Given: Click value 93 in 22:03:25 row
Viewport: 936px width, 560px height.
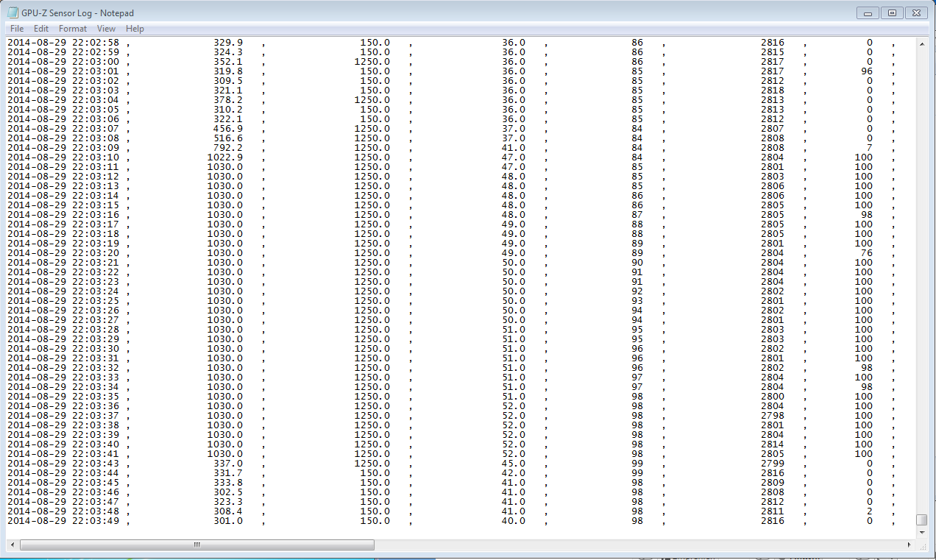Looking at the screenshot, I should [x=637, y=301].
